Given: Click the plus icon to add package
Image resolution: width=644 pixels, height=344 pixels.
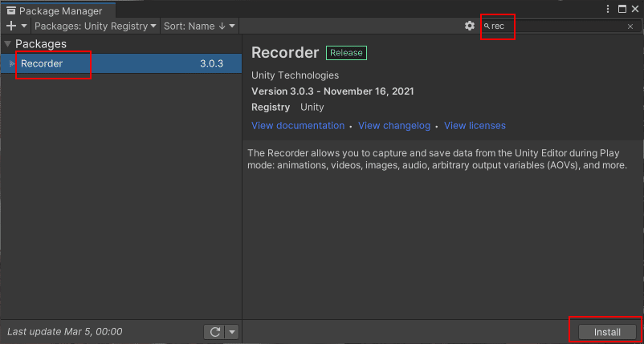Looking at the screenshot, I should 11,26.
